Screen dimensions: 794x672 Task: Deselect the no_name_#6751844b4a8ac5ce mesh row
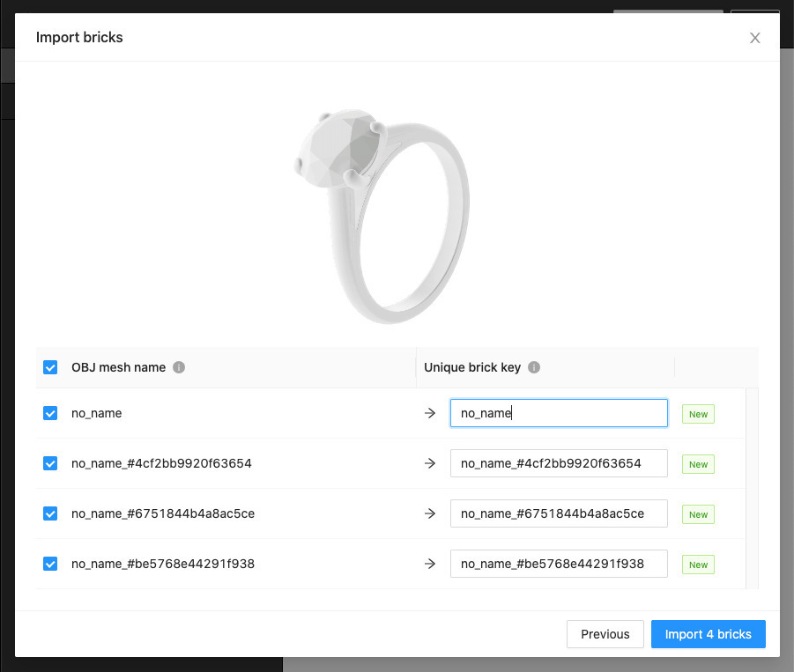[50, 513]
